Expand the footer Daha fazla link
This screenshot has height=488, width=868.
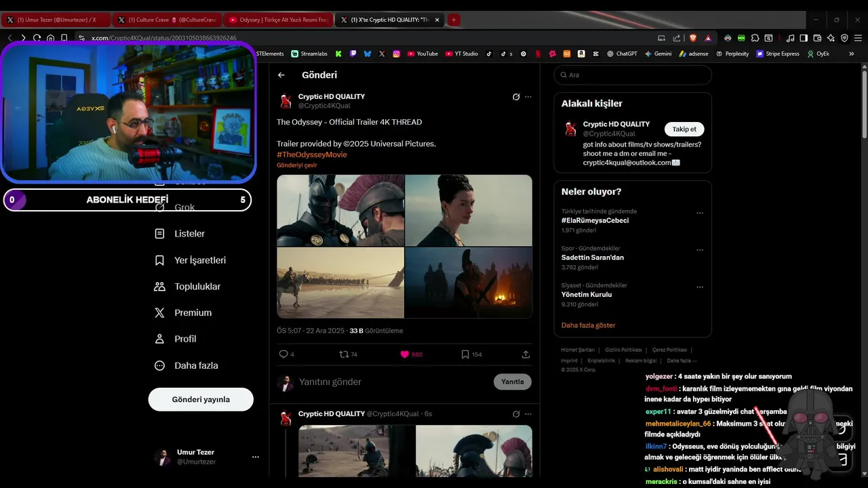[x=682, y=361]
